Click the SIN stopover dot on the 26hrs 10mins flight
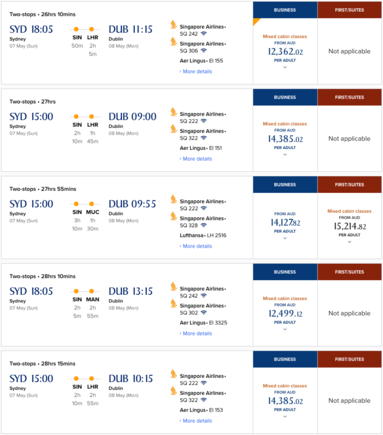This screenshot has width=383, height=435. pyautogui.click(x=76, y=29)
